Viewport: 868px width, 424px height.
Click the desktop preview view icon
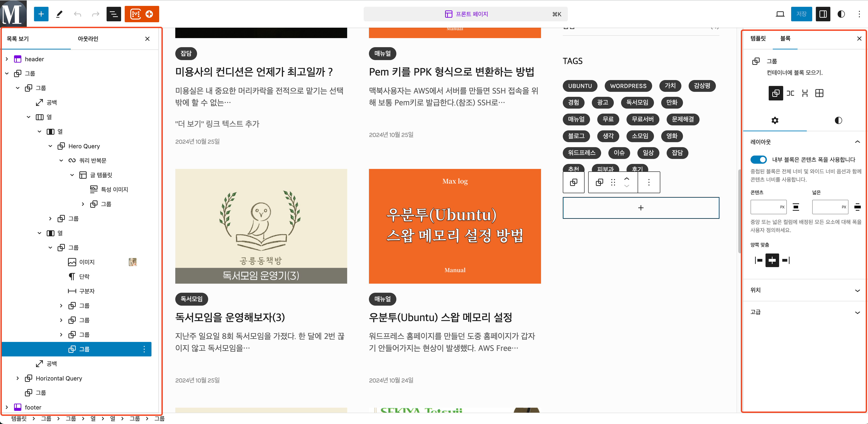(x=780, y=14)
